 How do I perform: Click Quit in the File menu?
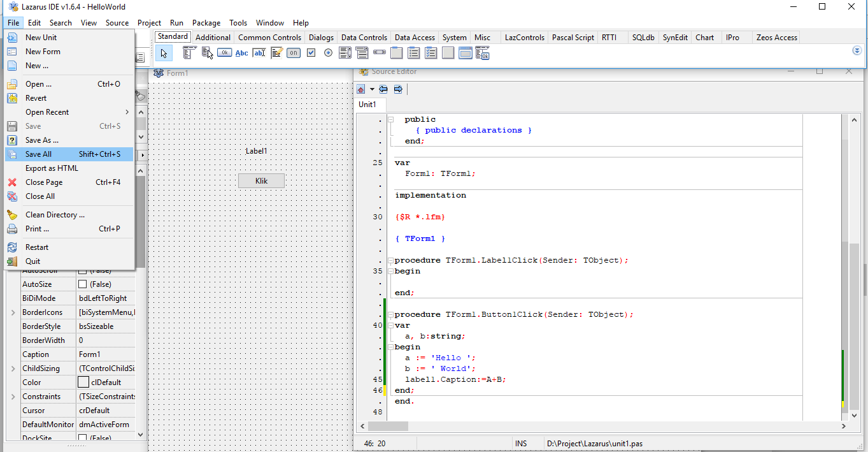[x=69, y=261]
